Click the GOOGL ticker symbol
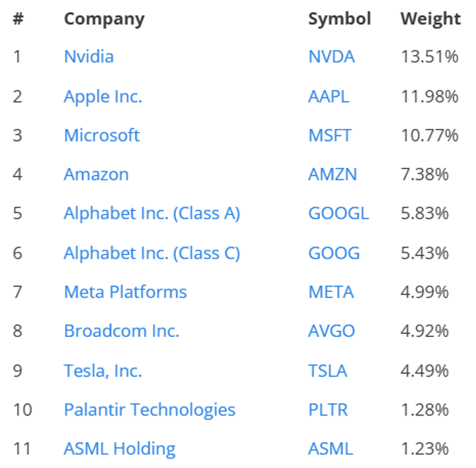The width and height of the screenshot is (476, 468). point(338,214)
